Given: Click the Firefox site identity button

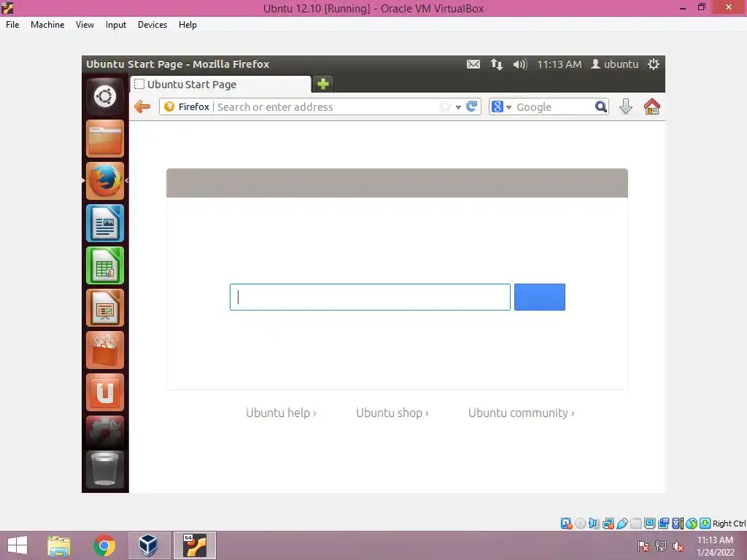Looking at the screenshot, I should pos(187,106).
